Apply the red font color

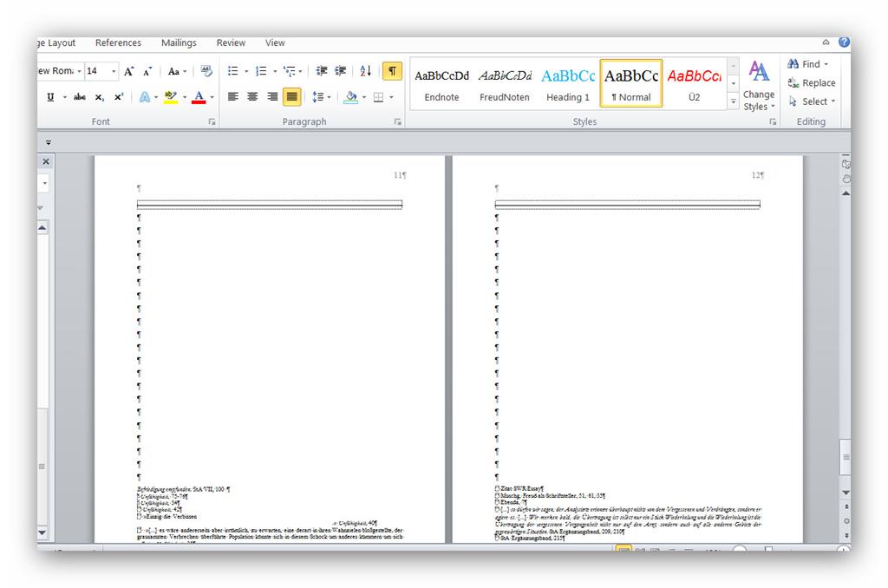[199, 97]
